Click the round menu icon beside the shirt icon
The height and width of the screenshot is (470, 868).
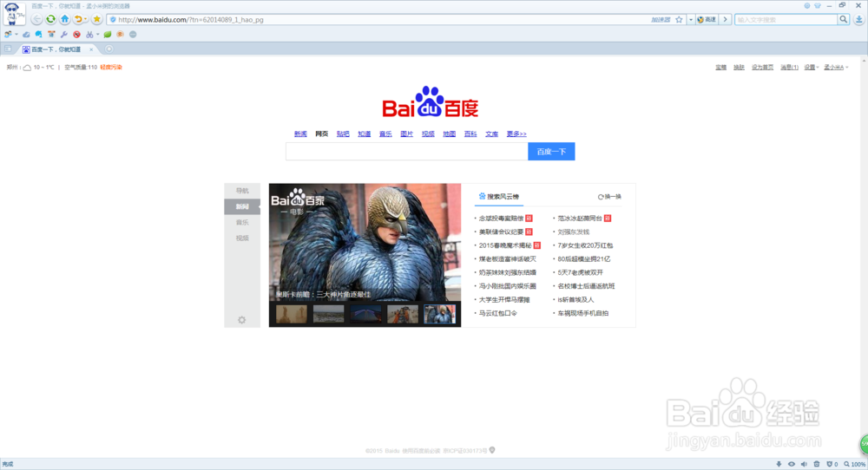(x=807, y=5)
